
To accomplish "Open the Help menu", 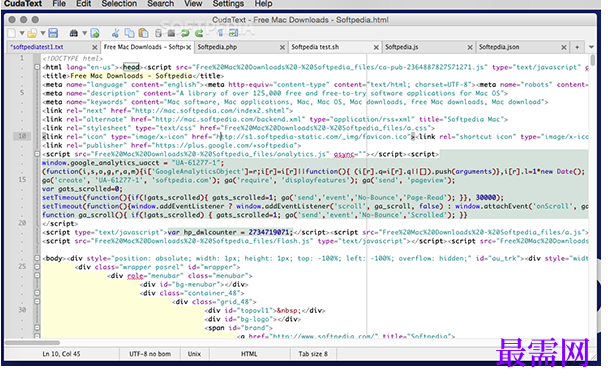I will (x=263, y=4).
